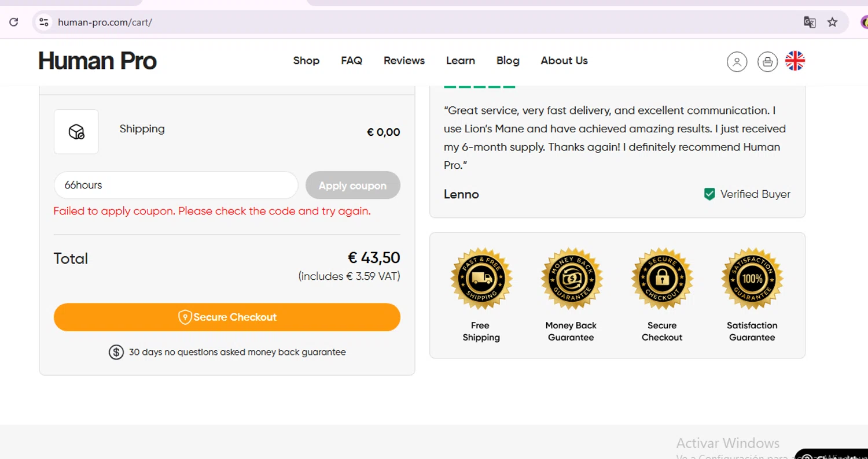Image resolution: width=868 pixels, height=459 pixels.
Task: Open site information icon in address bar
Action: [43, 23]
